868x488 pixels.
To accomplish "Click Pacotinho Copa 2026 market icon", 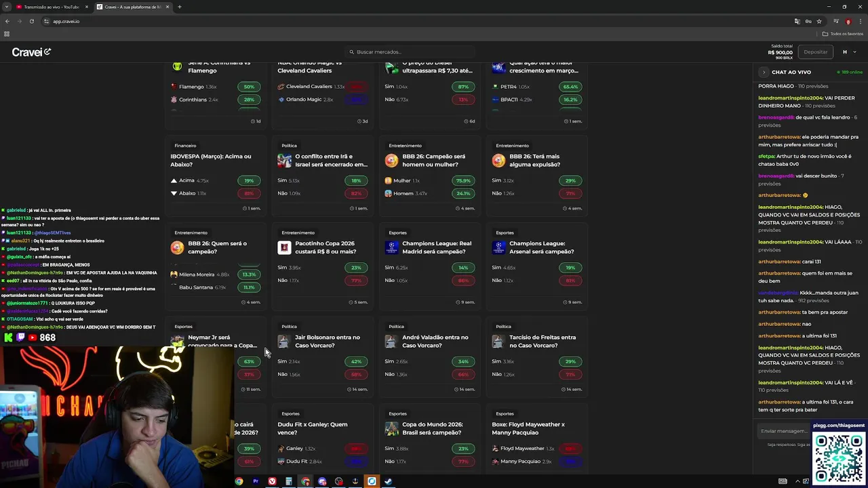I will [x=284, y=248].
